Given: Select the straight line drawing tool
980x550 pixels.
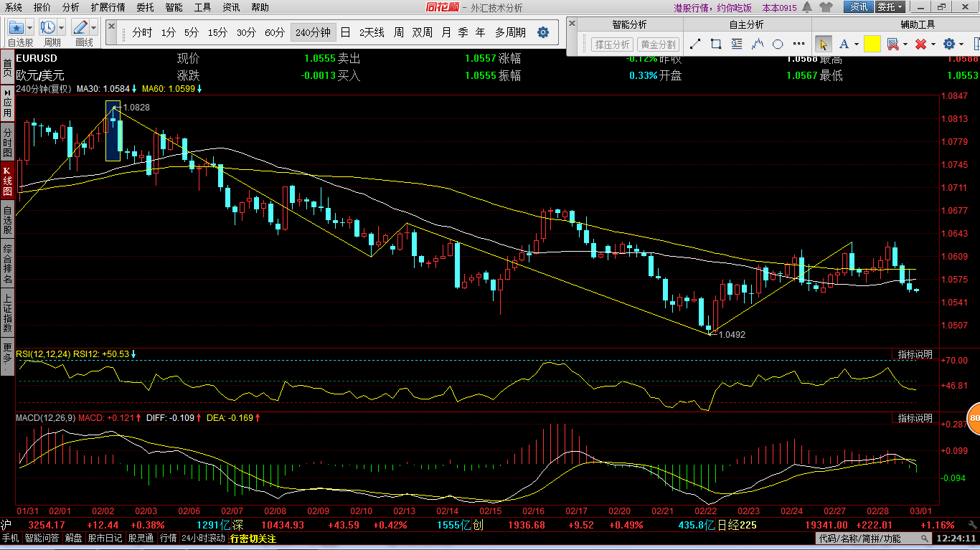Looking at the screenshot, I should (694, 44).
